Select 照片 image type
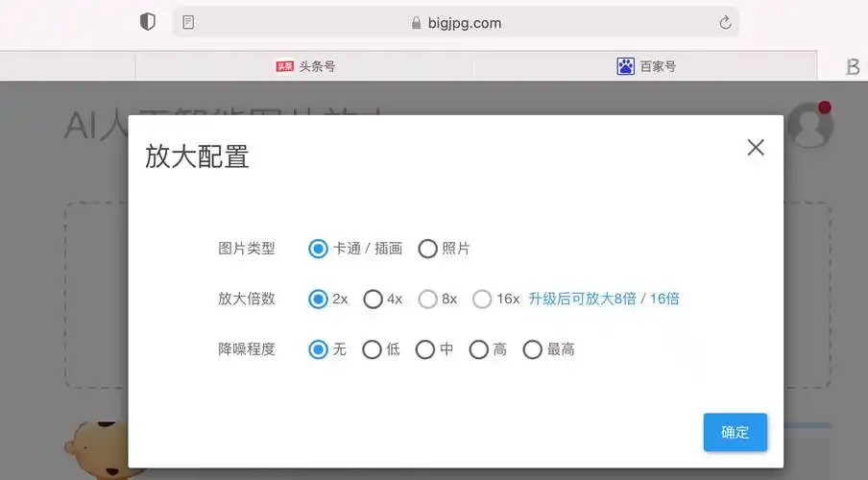The image size is (868, 480). tap(427, 249)
